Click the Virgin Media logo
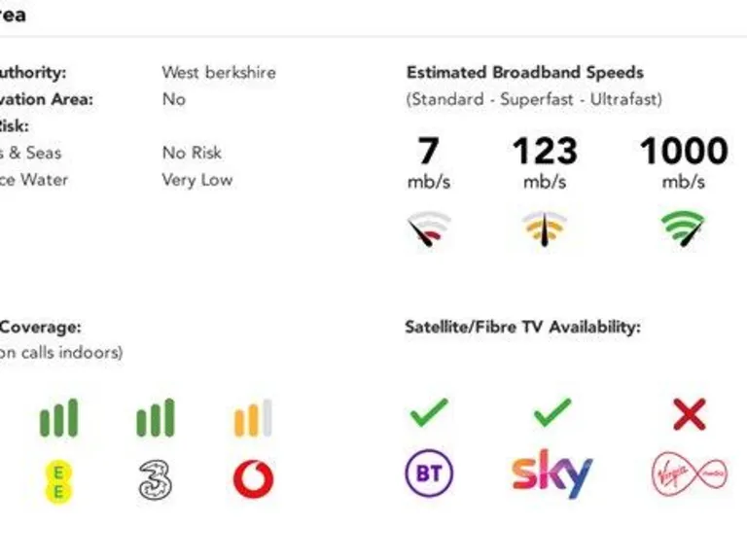Image resolution: width=747 pixels, height=560 pixels. [x=689, y=474]
